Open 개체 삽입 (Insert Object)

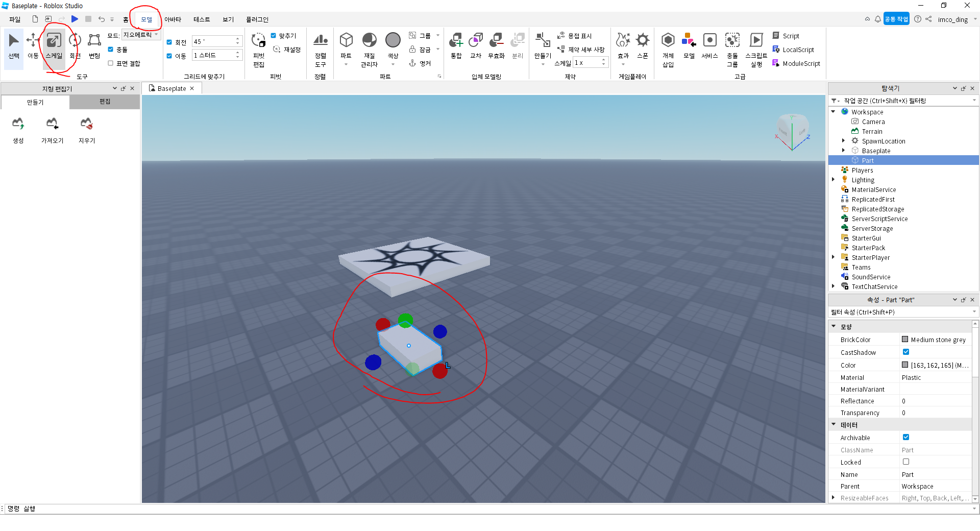668,50
